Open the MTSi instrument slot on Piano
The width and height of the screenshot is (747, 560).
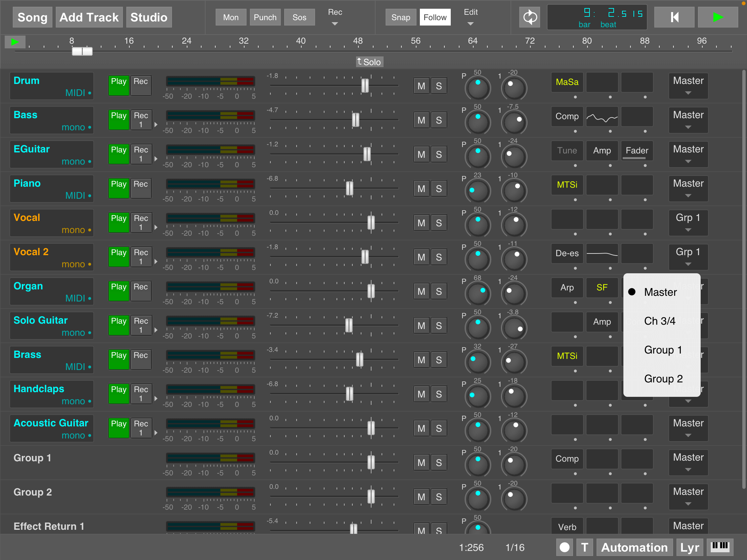567,185
